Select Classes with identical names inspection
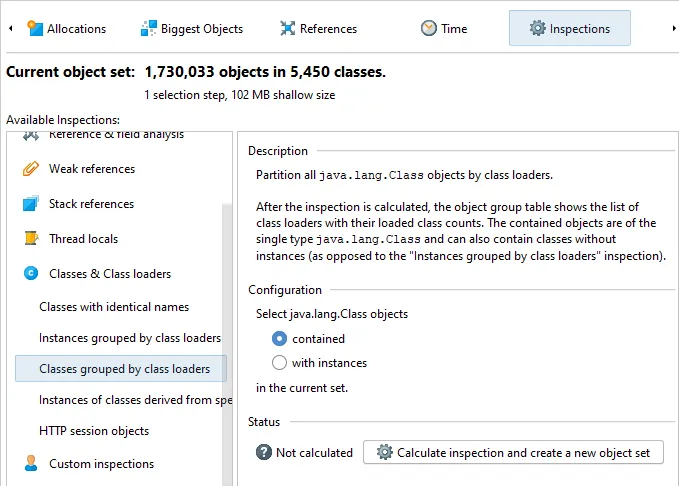 pos(114,307)
